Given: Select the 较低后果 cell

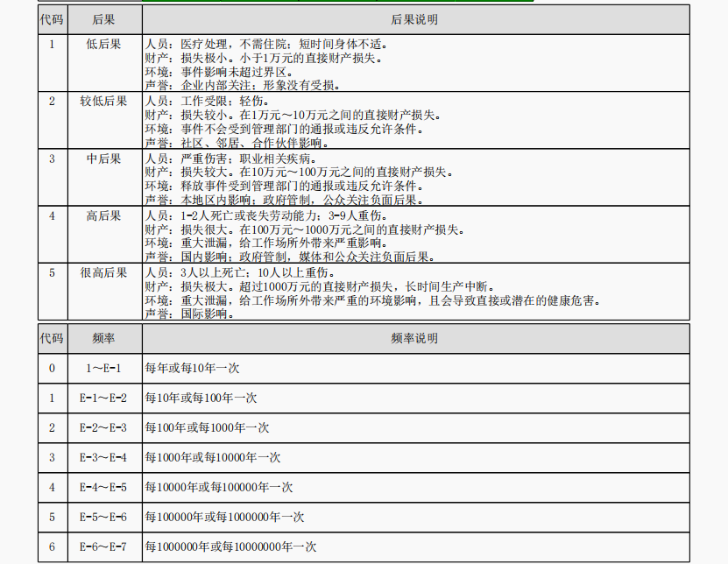Looking at the screenshot, I should tap(105, 120).
